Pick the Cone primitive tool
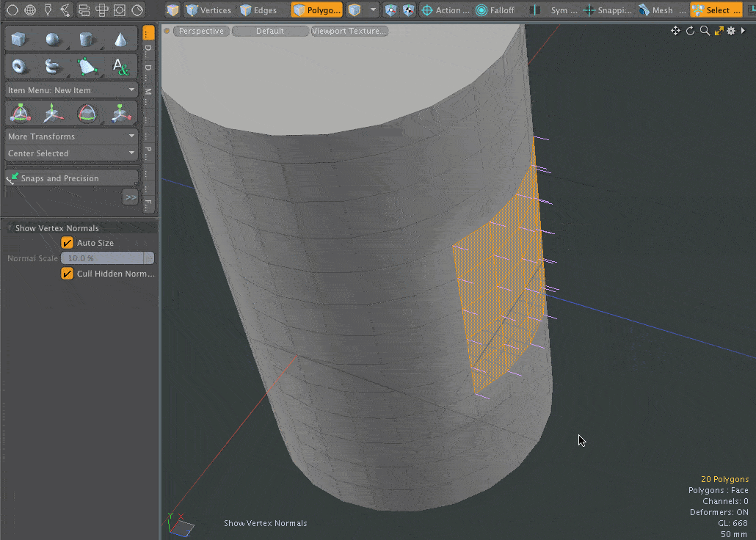 click(x=120, y=40)
